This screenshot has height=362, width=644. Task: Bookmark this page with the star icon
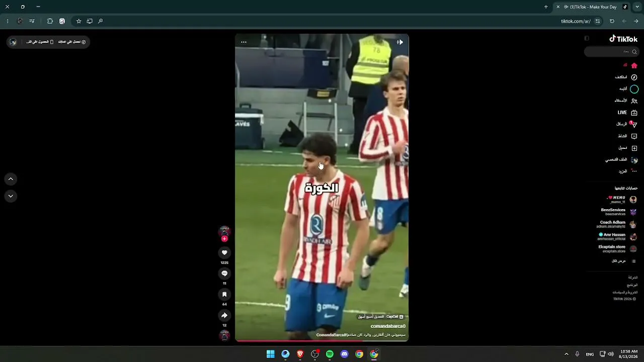click(78, 21)
